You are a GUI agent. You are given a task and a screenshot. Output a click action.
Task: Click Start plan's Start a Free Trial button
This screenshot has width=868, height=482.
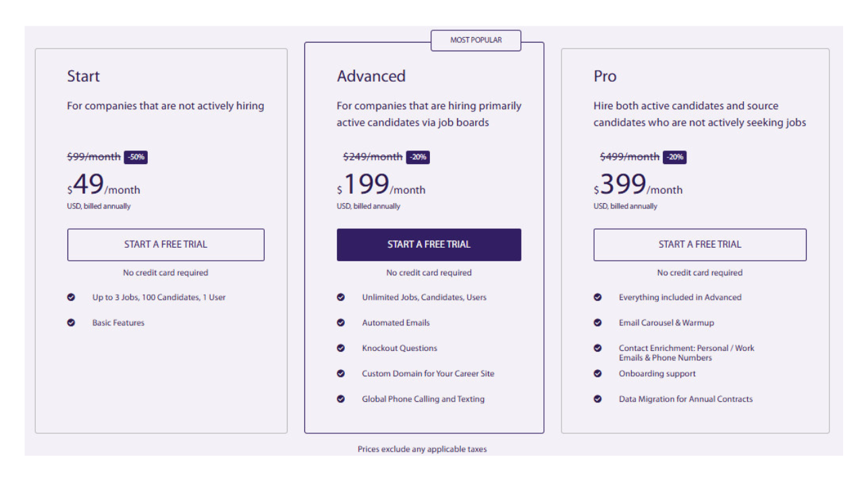165,244
